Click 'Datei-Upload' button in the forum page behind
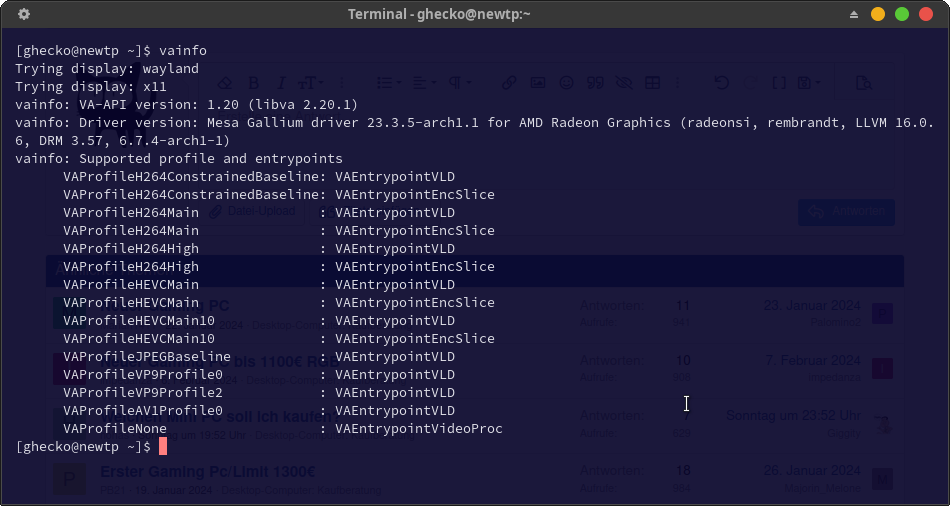 point(253,211)
